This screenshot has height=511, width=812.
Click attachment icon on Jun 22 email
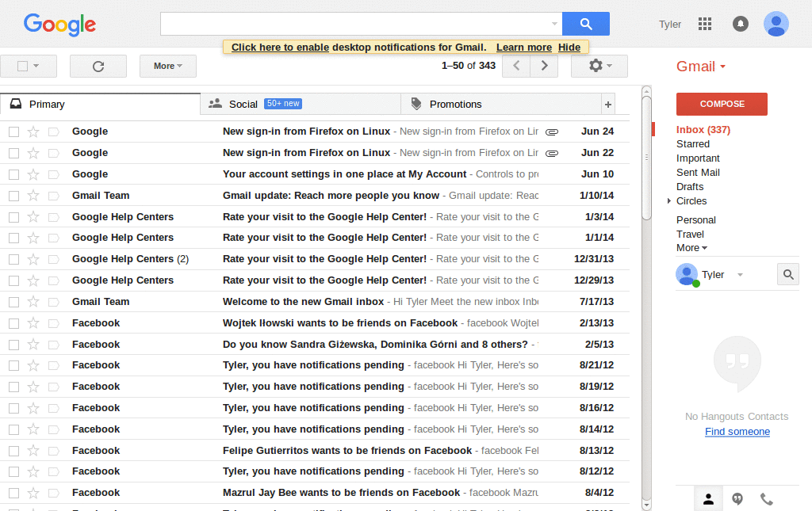click(552, 153)
